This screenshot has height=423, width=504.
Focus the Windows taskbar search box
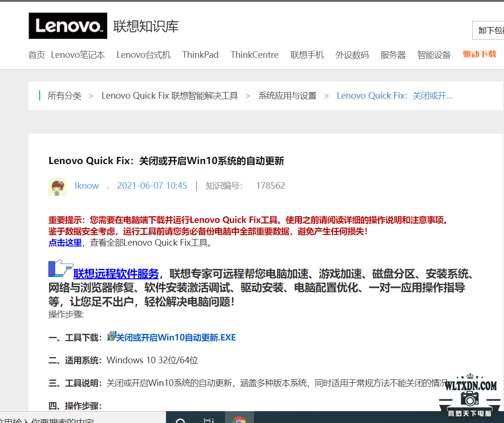coord(83,417)
